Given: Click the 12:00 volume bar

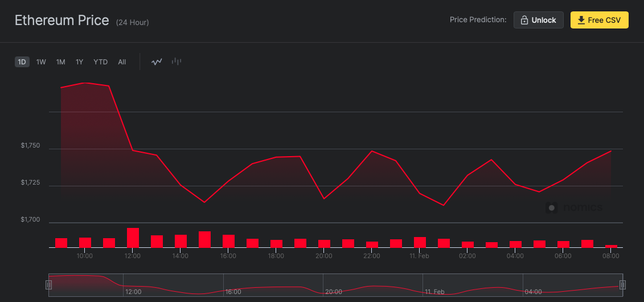Looking at the screenshot, I should pyautogui.click(x=133, y=238).
